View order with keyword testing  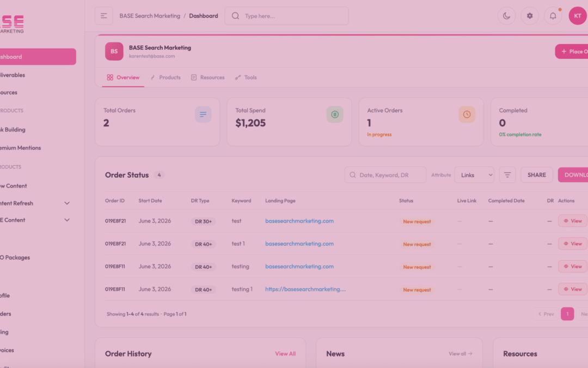point(573,267)
